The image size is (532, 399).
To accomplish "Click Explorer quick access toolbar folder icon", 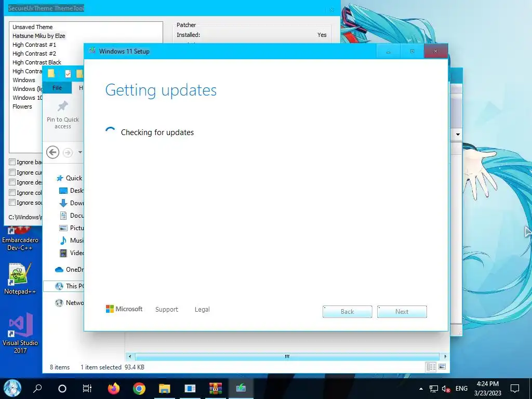I will click(51, 73).
